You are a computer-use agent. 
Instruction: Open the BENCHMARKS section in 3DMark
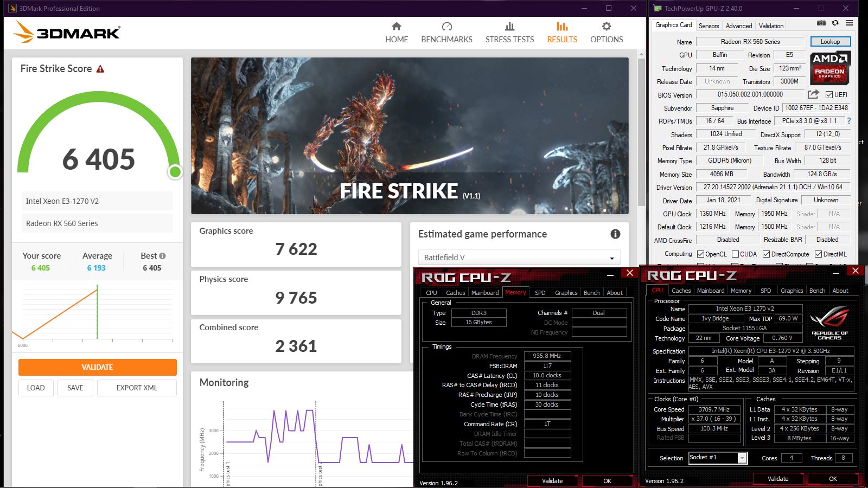pos(446,33)
